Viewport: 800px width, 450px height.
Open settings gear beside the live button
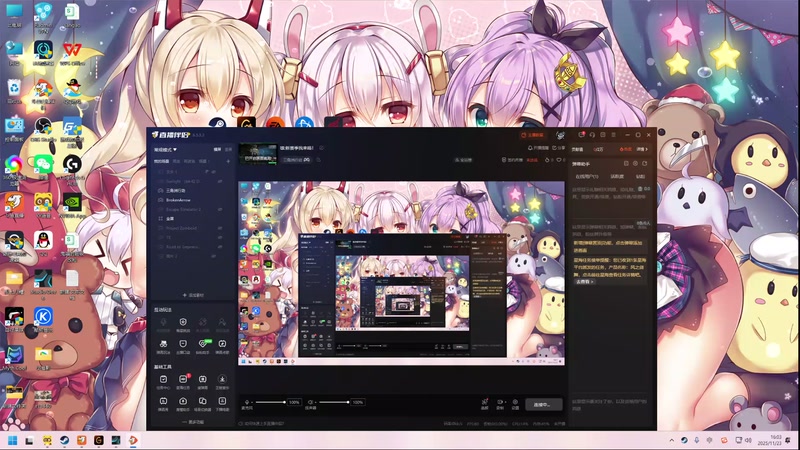(515, 404)
